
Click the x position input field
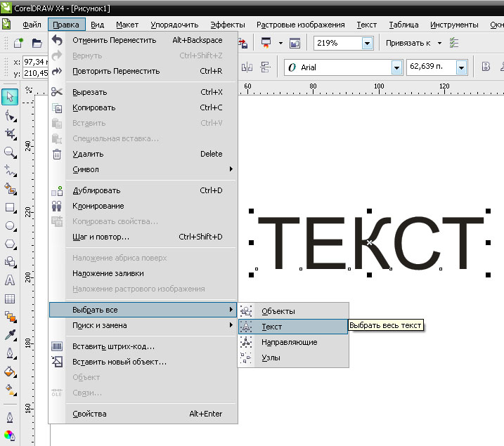click(35, 62)
